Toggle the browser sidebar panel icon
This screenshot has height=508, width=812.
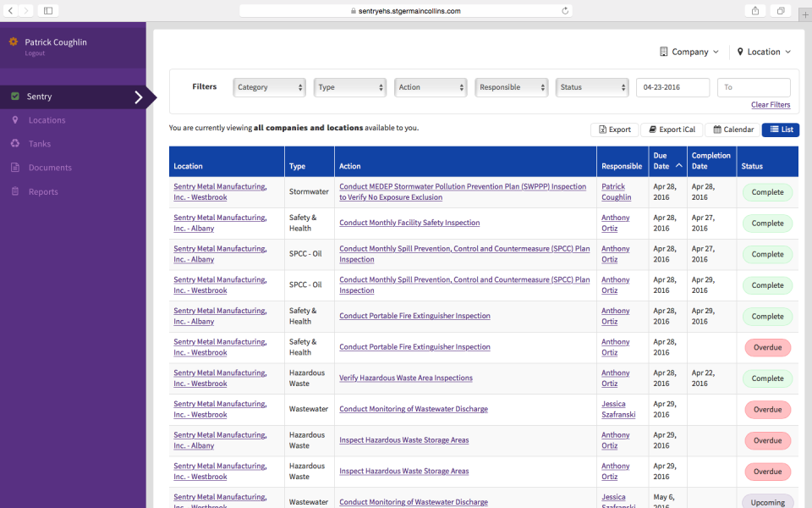48,10
